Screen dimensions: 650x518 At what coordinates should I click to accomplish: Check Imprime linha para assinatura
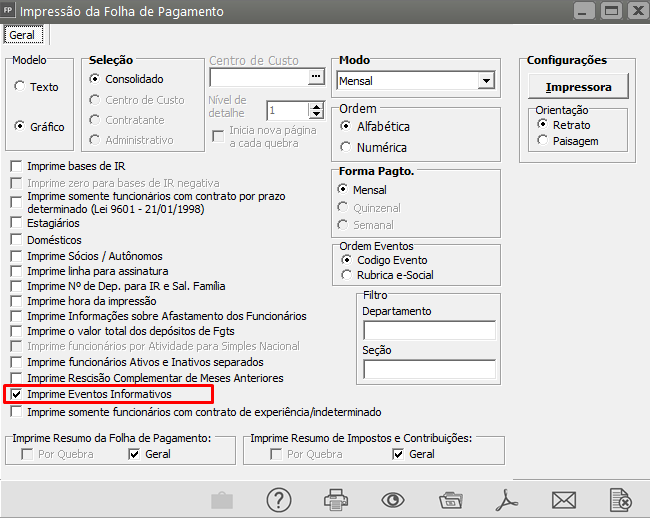coord(16,271)
